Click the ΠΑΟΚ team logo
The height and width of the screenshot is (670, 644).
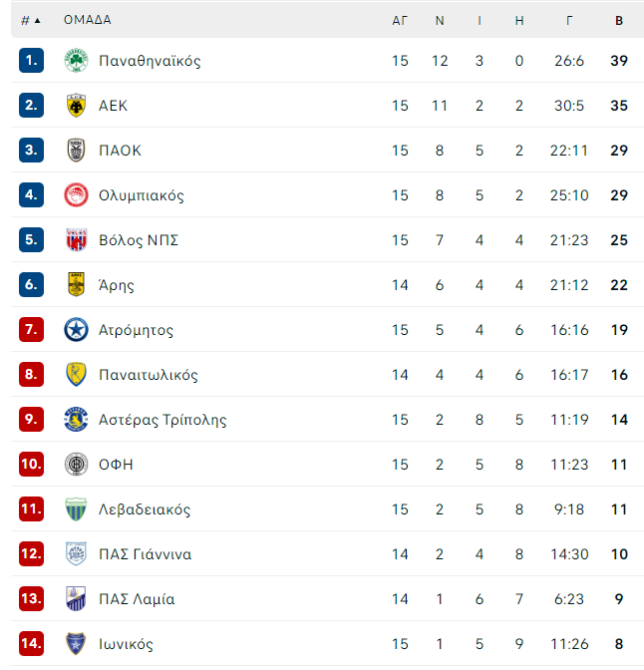(x=76, y=150)
